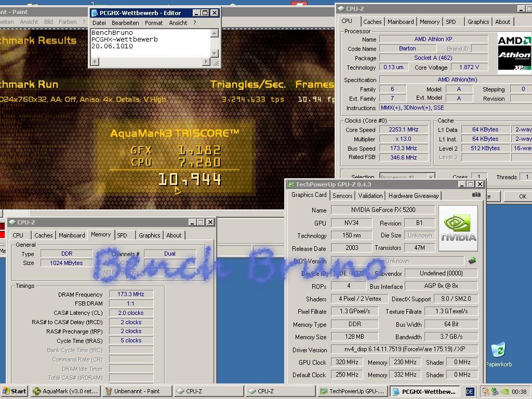This screenshot has width=532, height=399.
Task: Open Hardware Giveaway tab in GPU-Z
Action: [414, 195]
